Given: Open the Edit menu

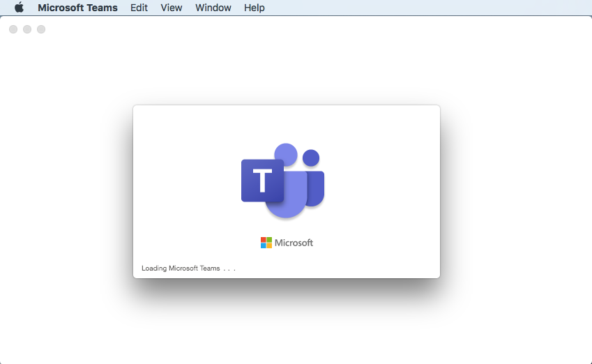Looking at the screenshot, I should (x=139, y=8).
